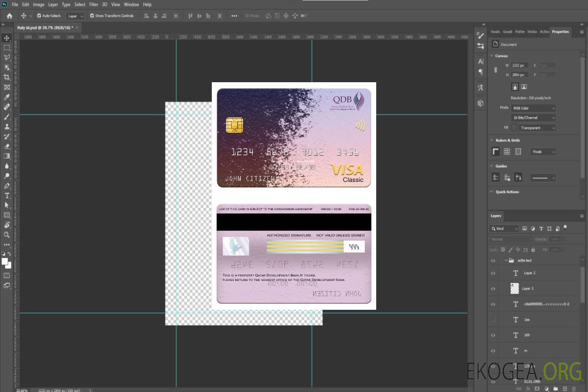588x392 pixels.
Task: Edit the canvas width W field
Action: [x=519, y=65]
